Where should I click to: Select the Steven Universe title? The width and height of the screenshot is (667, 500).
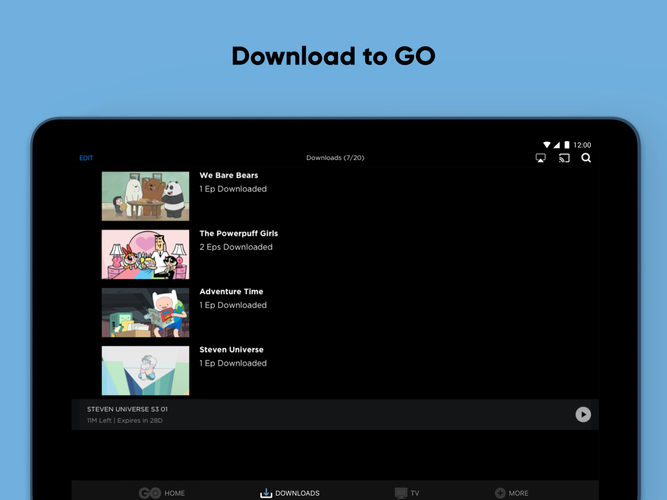[x=231, y=350]
